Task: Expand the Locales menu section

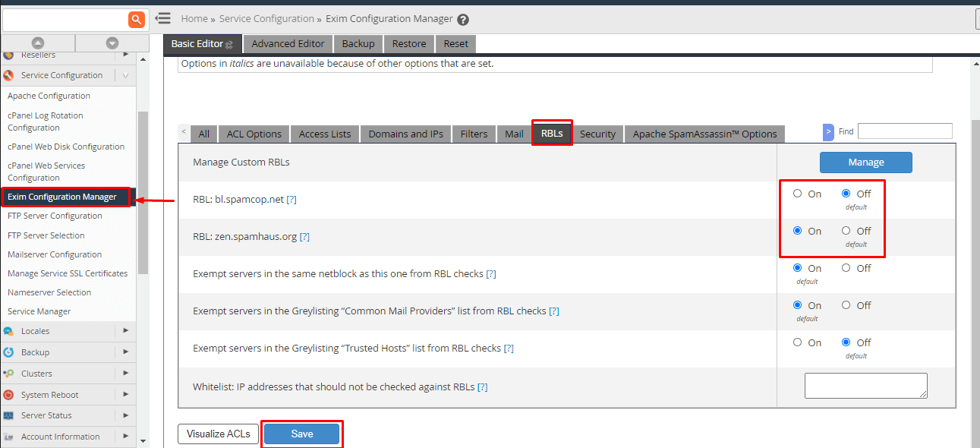Action: [125, 330]
